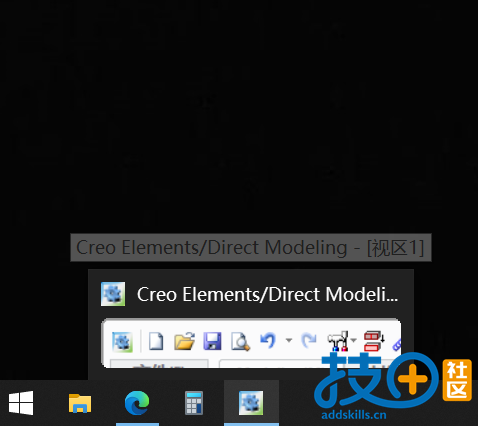
Task: Open File Explorer from the taskbar
Action: click(x=80, y=403)
